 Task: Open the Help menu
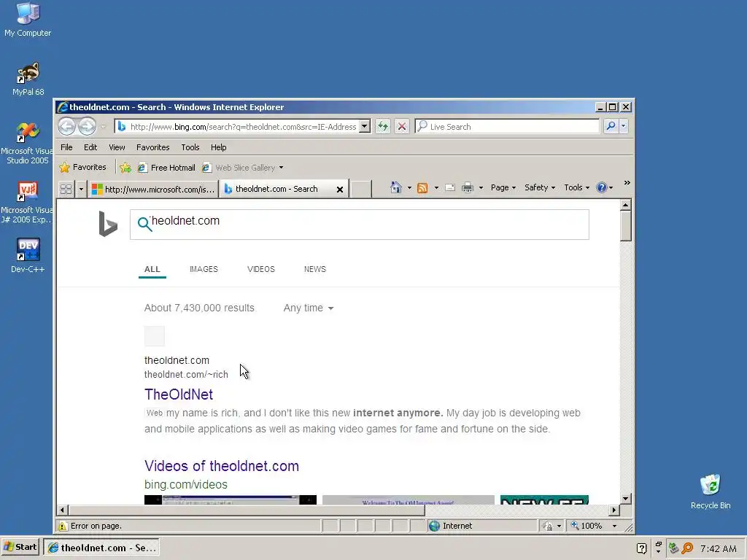219,147
